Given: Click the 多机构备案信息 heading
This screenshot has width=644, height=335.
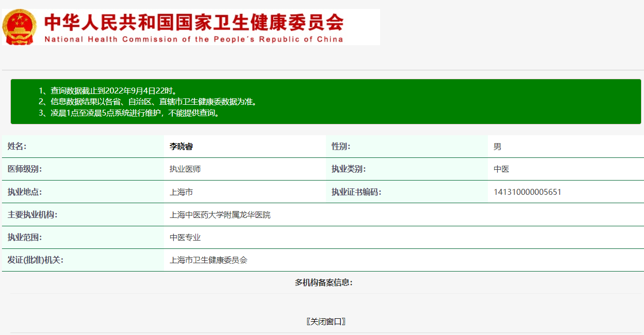Looking at the screenshot, I should click(x=324, y=282).
